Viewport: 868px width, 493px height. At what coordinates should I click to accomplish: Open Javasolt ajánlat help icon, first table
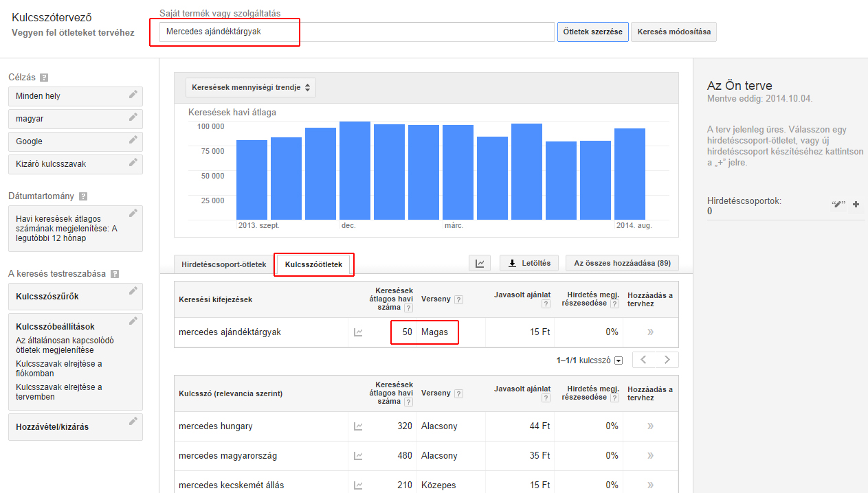pos(546,304)
